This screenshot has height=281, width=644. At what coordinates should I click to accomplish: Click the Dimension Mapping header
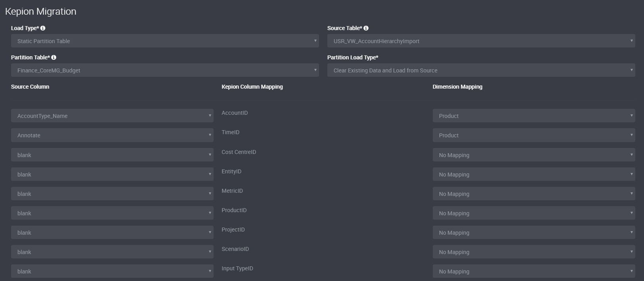coord(457,87)
